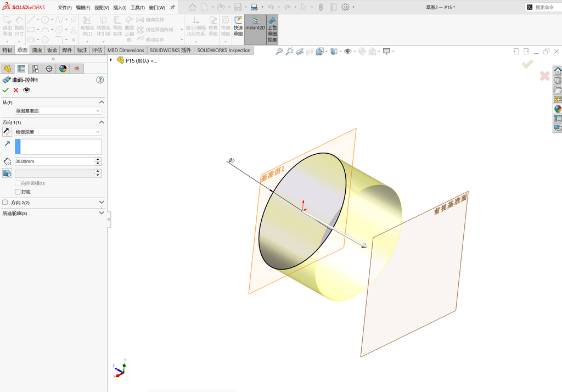562x392 pixels.
Task: Cancel surface extrude with red X
Action: pyautogui.click(x=16, y=91)
